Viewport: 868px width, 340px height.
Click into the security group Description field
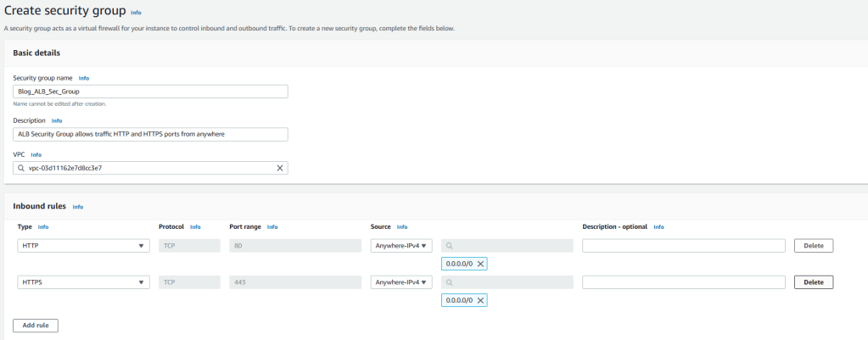[x=151, y=134]
